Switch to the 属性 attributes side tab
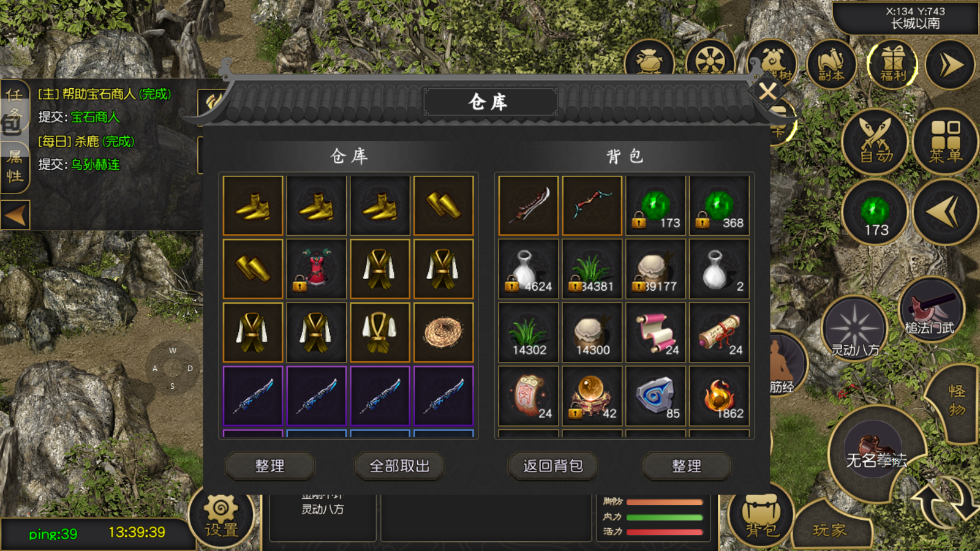 tap(15, 167)
